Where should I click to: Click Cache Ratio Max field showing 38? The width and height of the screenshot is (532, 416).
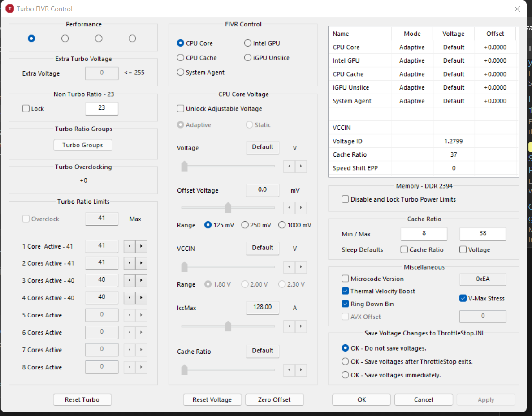tap(482, 233)
